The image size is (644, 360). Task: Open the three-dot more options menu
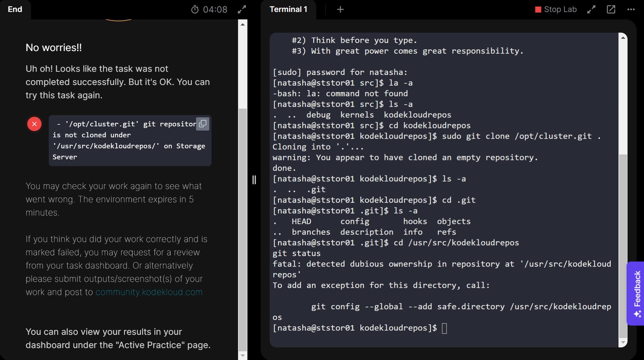[x=631, y=9]
